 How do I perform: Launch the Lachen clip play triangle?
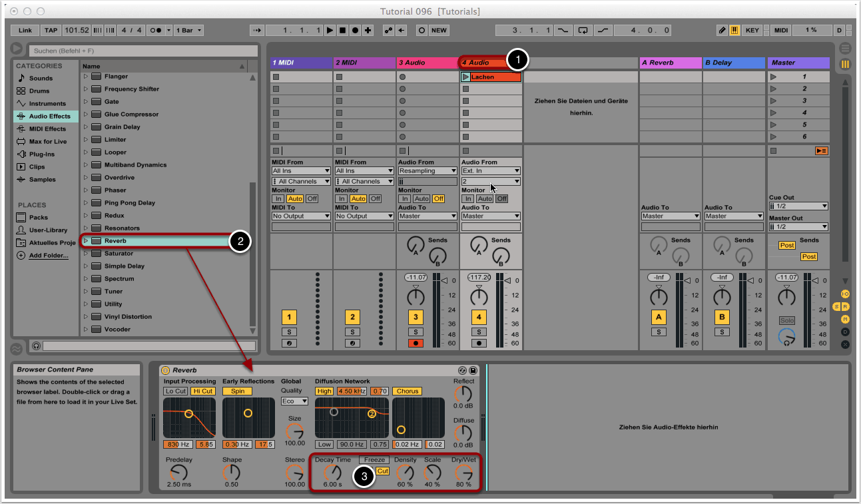[465, 77]
